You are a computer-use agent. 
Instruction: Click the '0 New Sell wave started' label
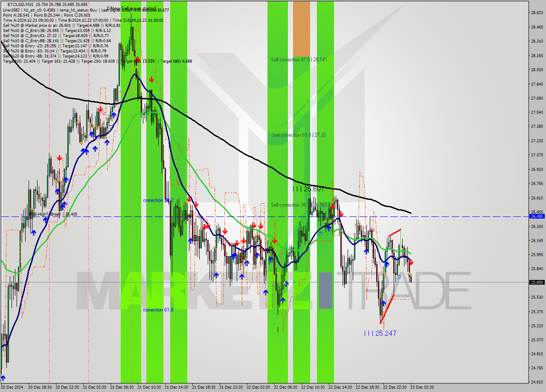point(131,8)
